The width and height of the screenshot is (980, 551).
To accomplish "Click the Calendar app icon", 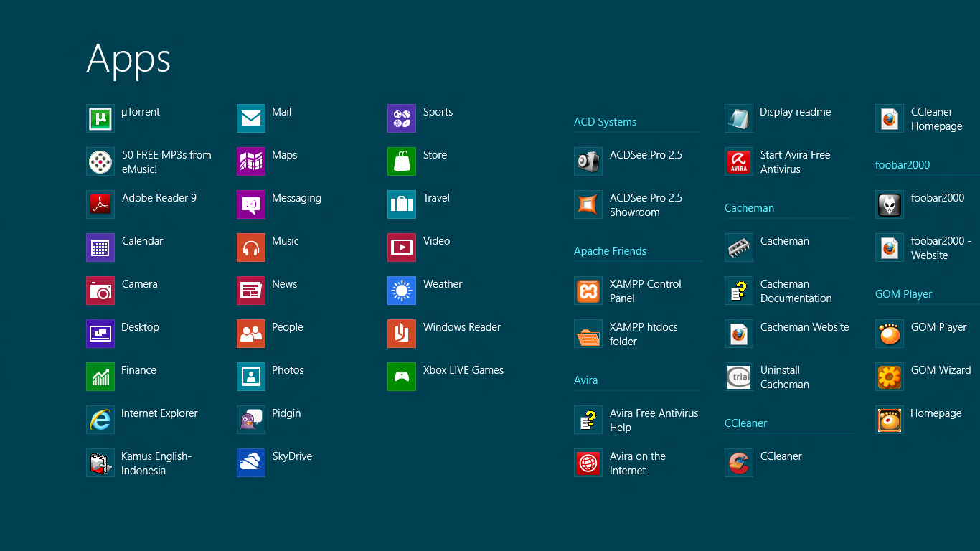I will pos(100,248).
